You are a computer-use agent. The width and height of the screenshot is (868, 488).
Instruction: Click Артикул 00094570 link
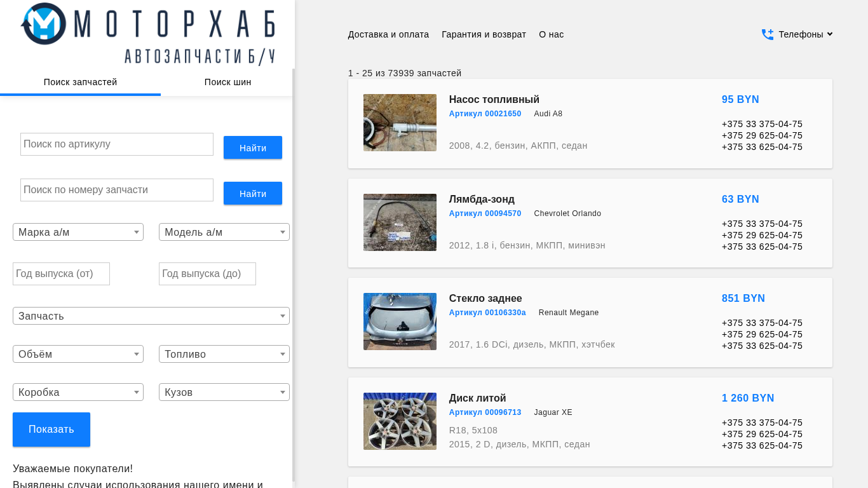pos(485,213)
